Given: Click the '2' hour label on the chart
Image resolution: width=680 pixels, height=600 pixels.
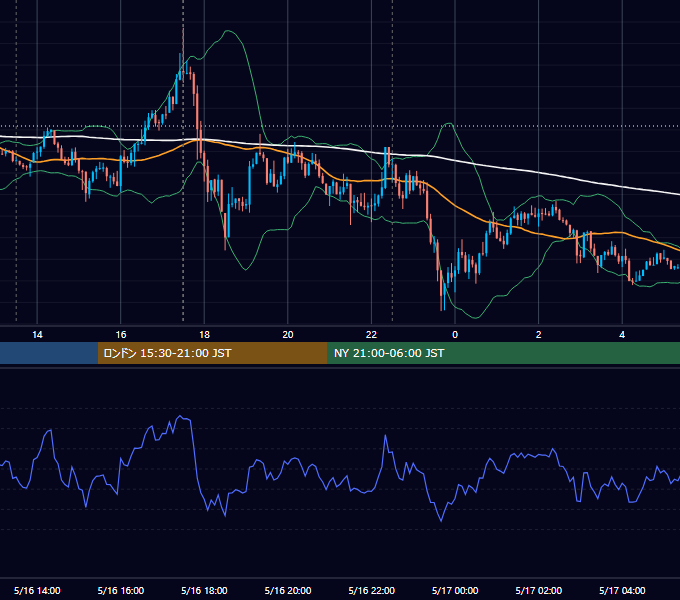Looking at the screenshot, I should (539, 335).
